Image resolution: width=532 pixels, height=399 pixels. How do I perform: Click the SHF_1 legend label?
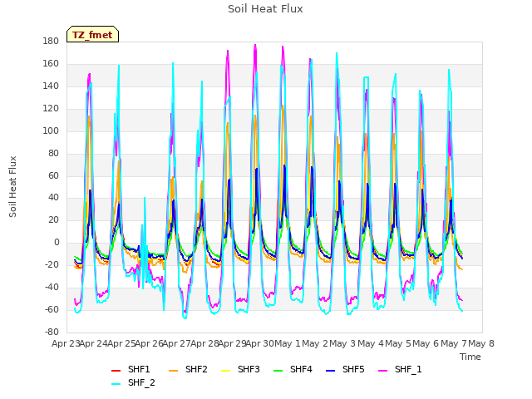point(408,369)
